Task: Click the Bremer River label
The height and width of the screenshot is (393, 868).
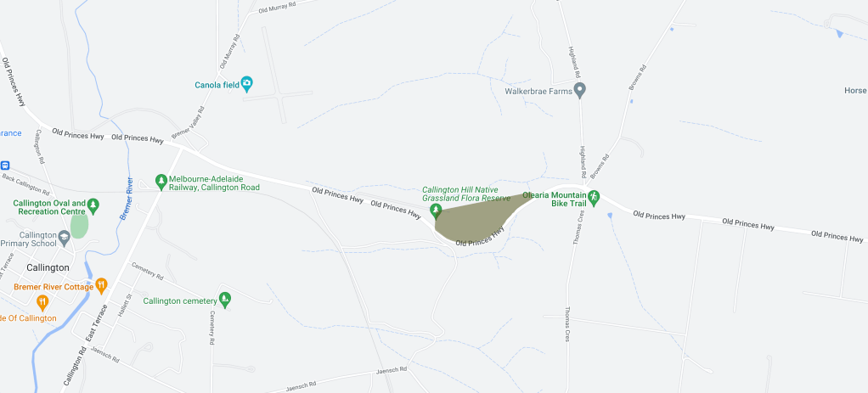Action: (127, 199)
